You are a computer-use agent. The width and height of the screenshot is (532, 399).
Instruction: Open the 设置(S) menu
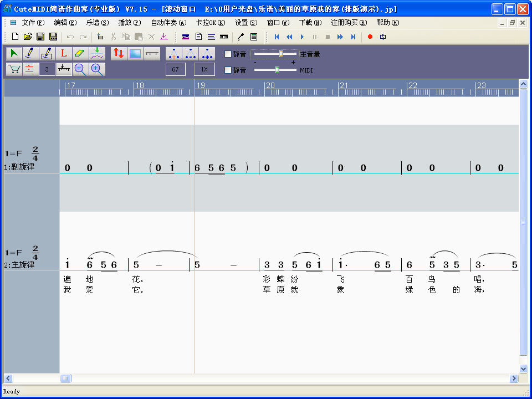click(246, 23)
